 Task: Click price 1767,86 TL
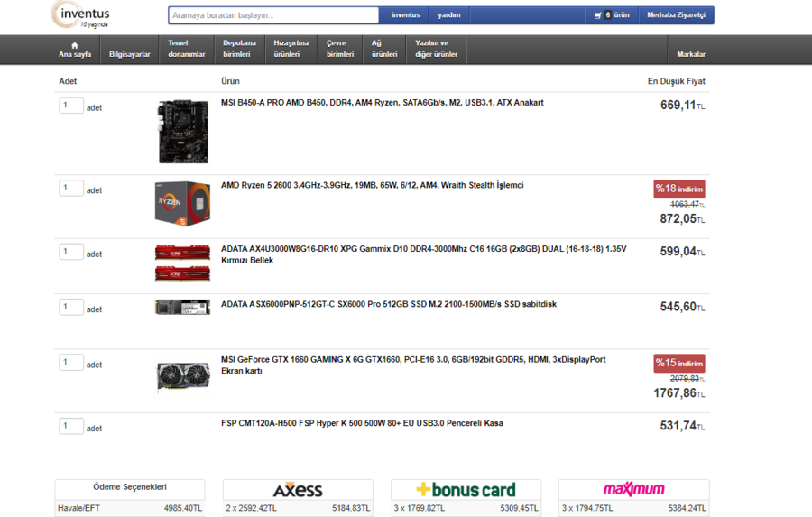coord(678,393)
